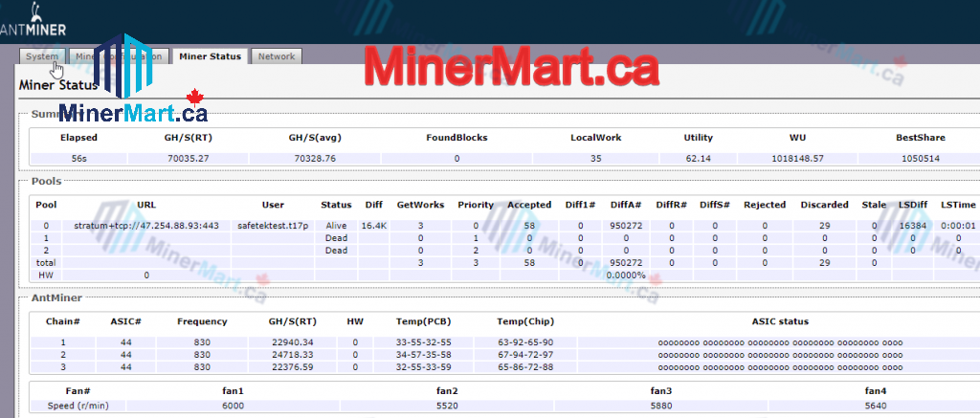Screen dimensions: 980x418
Task: Select chain 1 hashrate 22940.34
Action: click(x=293, y=342)
